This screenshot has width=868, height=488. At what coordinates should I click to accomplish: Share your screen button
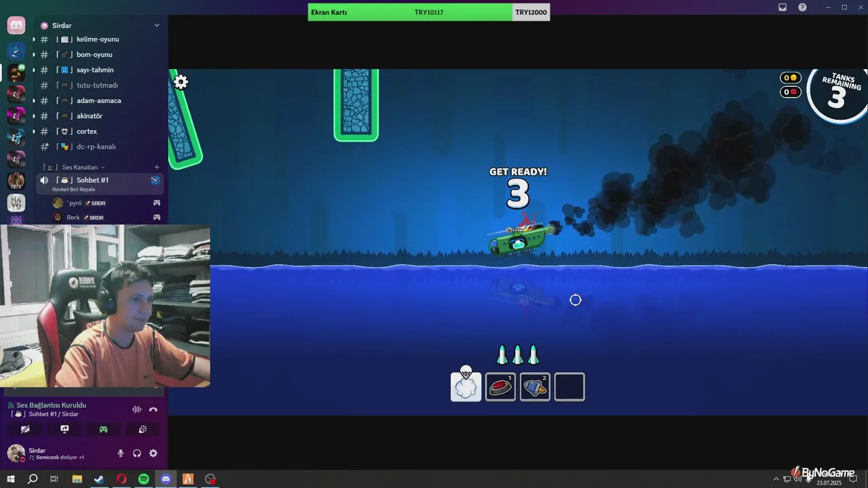point(64,429)
